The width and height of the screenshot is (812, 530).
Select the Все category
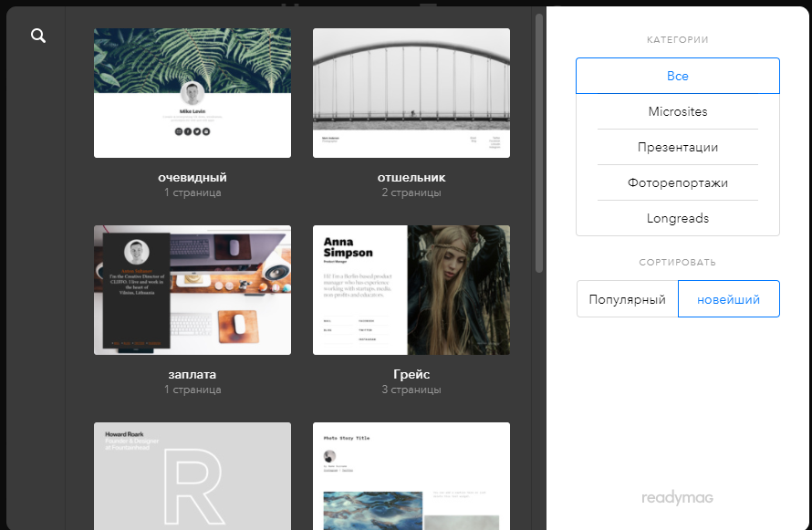tap(677, 76)
